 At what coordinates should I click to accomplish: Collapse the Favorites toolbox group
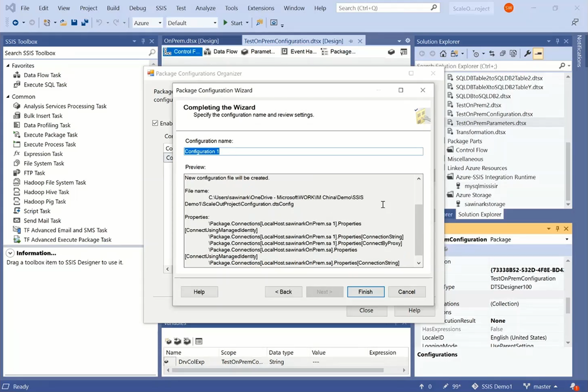tap(8, 66)
